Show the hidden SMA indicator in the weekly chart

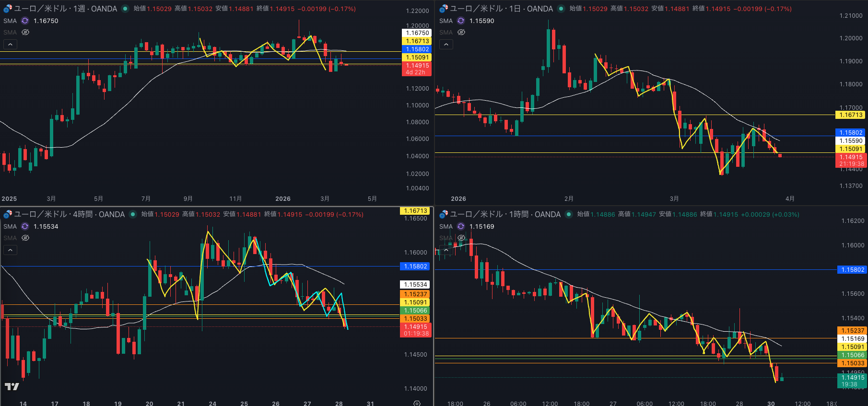(x=25, y=32)
